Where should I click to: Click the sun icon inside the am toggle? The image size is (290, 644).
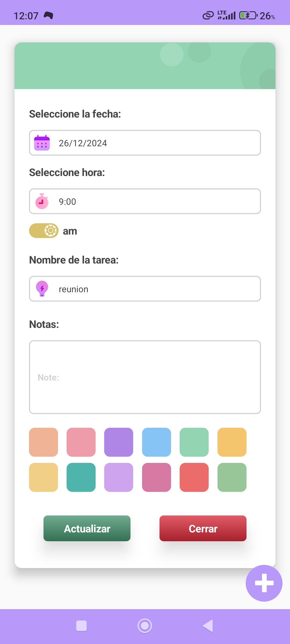pos(50,230)
